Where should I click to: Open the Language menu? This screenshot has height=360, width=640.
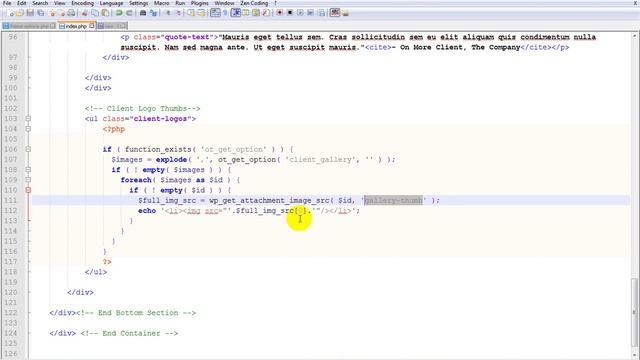tap(111, 3)
